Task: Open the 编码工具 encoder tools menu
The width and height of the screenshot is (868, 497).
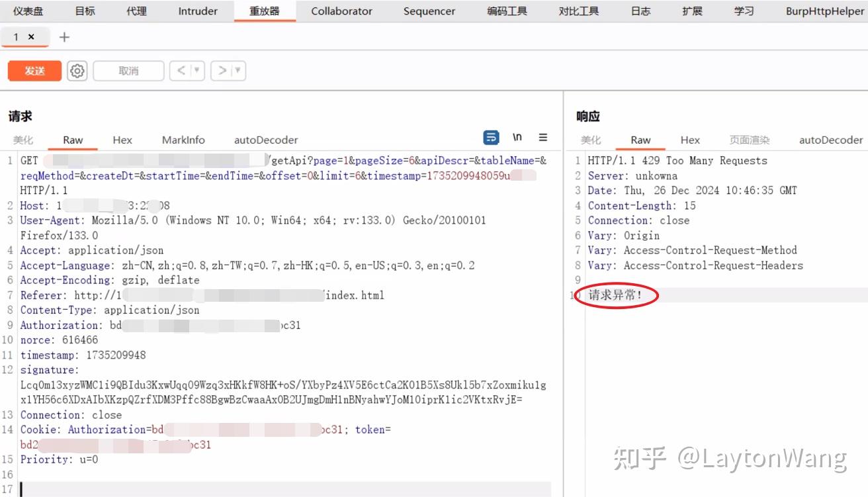Action: tap(507, 11)
